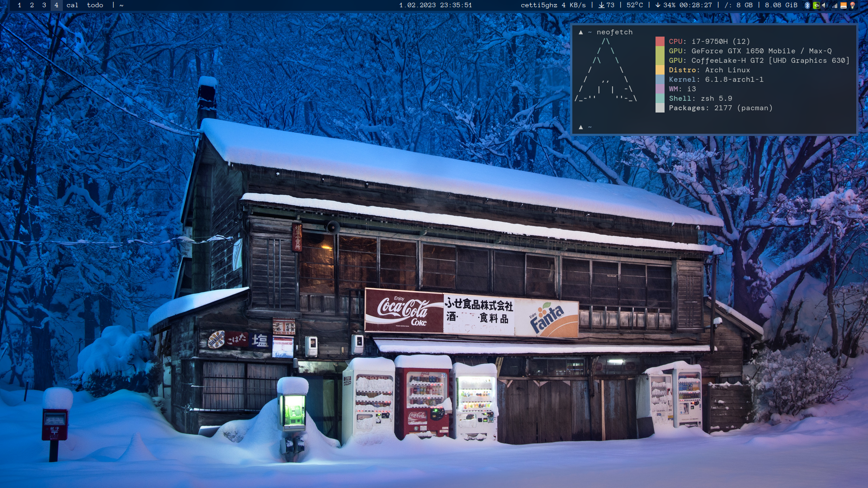Open the orange tray application icon

pyautogui.click(x=844, y=5)
